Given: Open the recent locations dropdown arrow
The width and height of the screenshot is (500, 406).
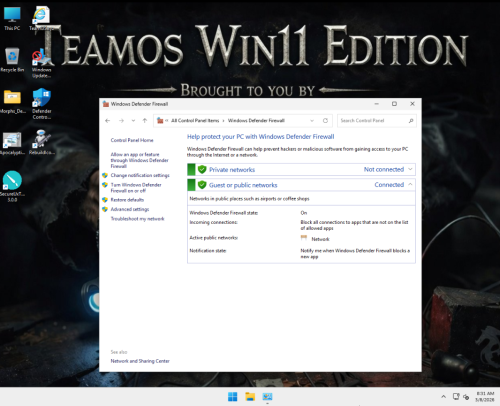Looking at the screenshot, I should tap(133, 121).
